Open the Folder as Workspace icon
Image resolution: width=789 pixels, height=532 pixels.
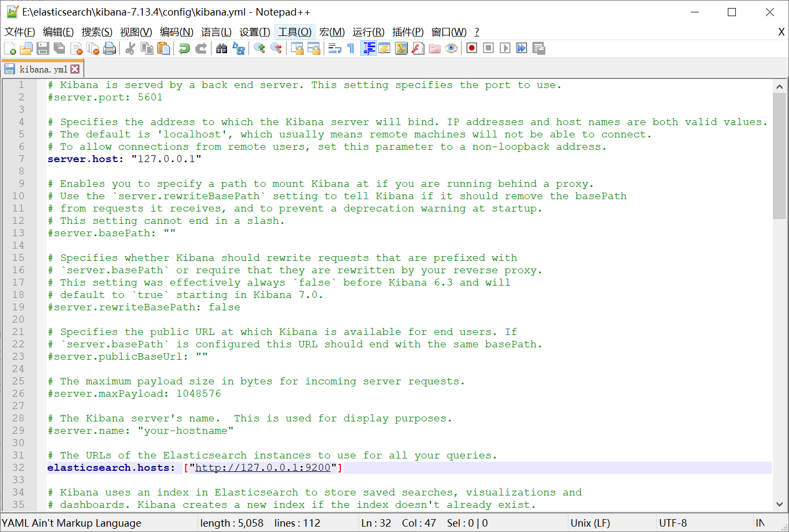click(435, 48)
